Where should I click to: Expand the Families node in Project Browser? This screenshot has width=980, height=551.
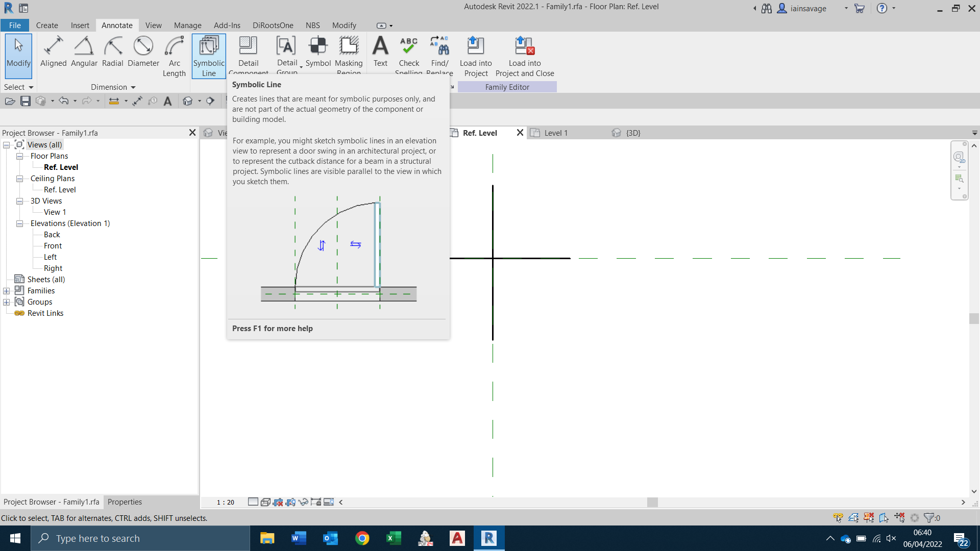click(x=6, y=290)
